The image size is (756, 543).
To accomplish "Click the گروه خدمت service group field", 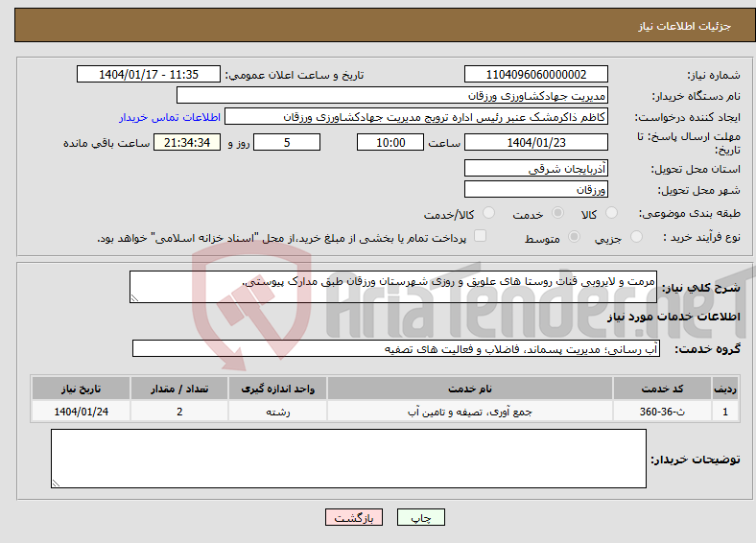I will [396, 348].
